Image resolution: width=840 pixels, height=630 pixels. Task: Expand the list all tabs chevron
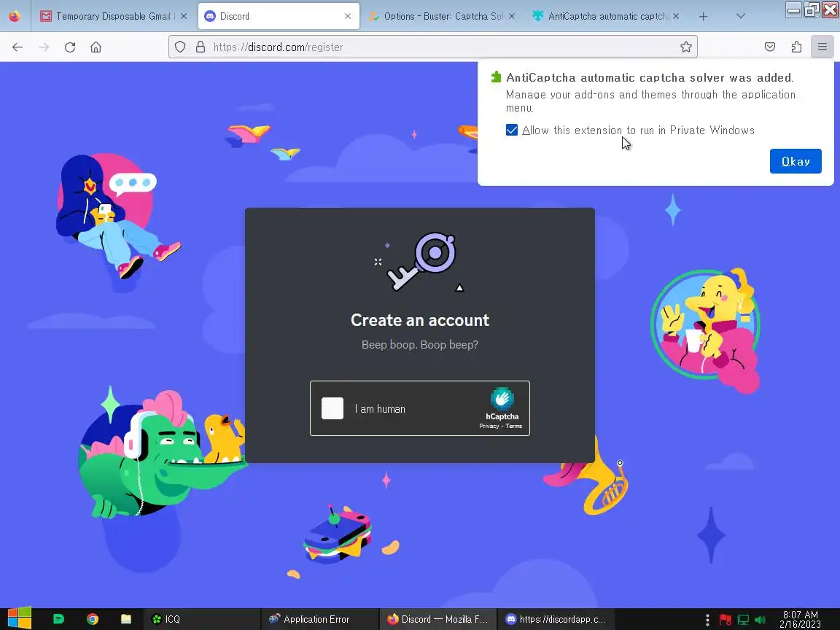pyautogui.click(x=740, y=17)
